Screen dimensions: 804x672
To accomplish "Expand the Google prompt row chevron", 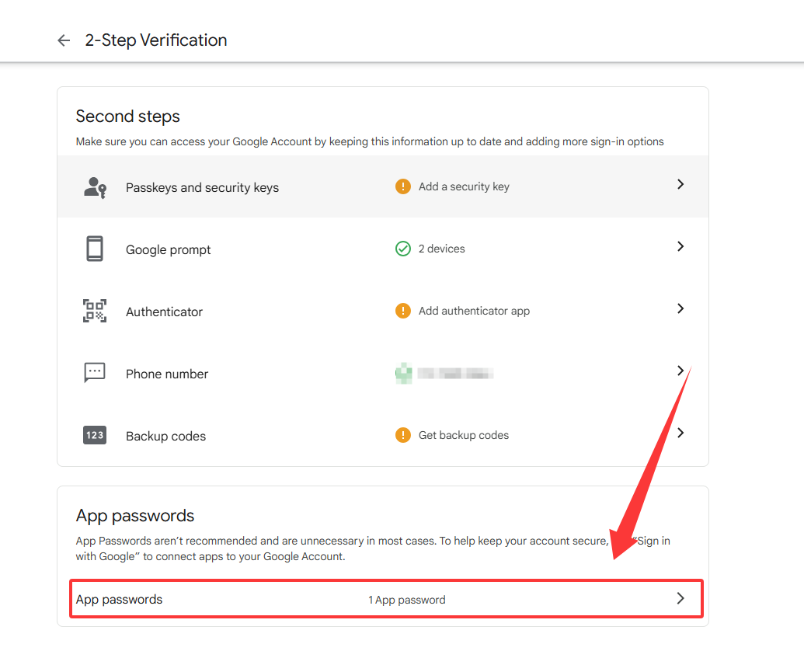I will [680, 246].
